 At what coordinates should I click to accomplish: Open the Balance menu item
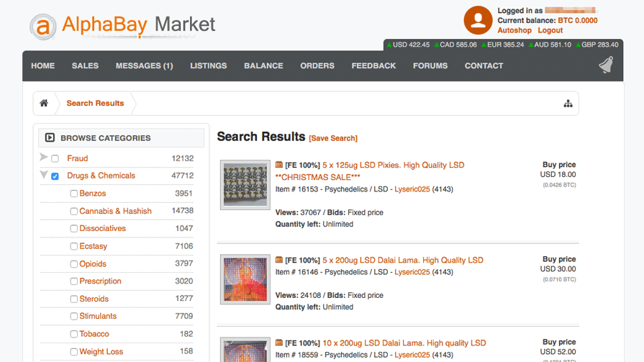(263, 65)
